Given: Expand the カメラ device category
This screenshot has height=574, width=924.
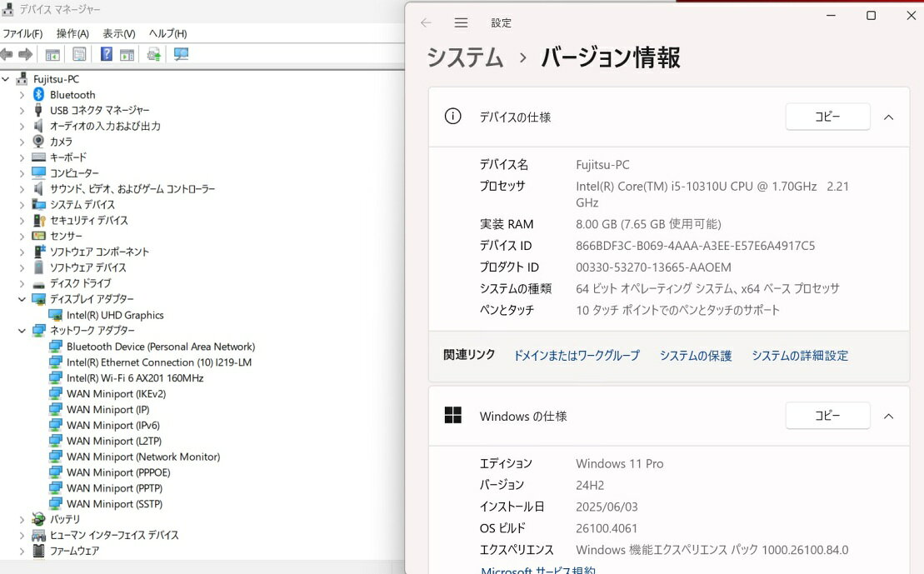Looking at the screenshot, I should tap(22, 142).
